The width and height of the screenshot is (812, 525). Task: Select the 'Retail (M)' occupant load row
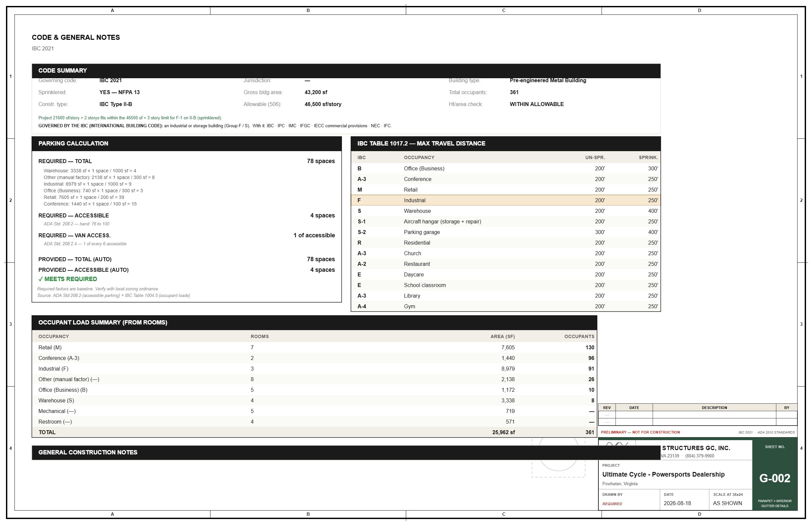tap(314, 347)
